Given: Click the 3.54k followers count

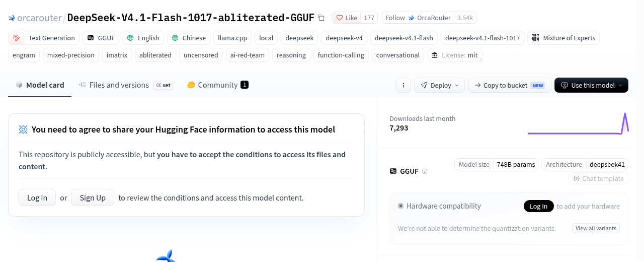Looking at the screenshot, I should click(x=465, y=18).
